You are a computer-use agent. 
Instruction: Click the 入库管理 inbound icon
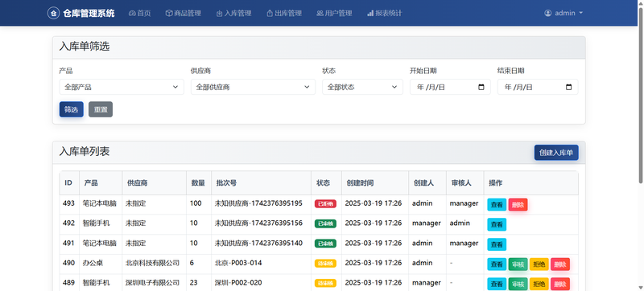coord(219,14)
